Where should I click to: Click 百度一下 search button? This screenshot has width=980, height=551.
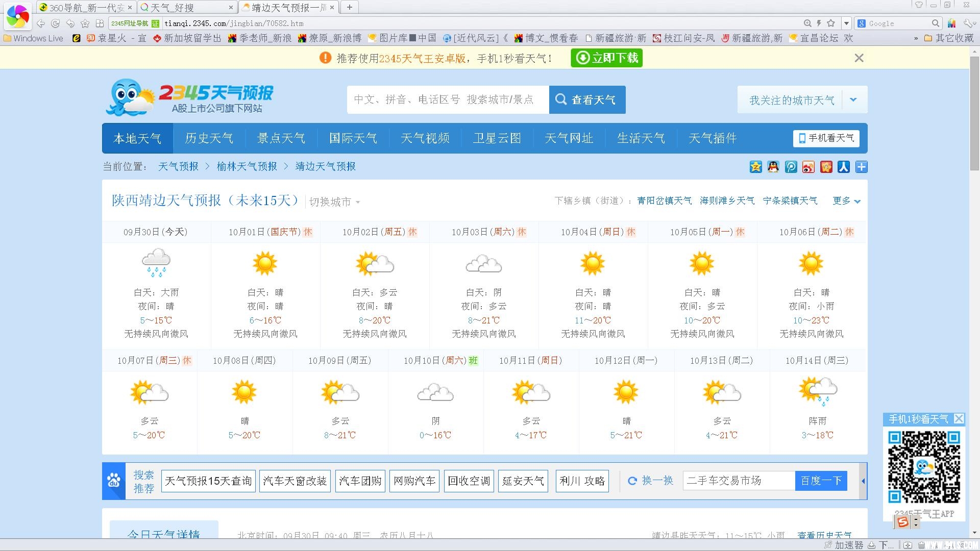pos(821,481)
